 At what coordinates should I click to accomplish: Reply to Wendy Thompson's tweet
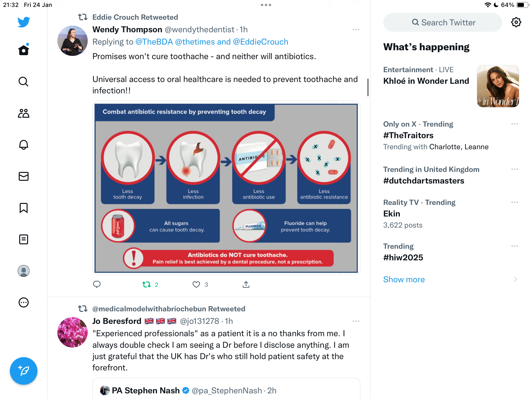pos(97,284)
